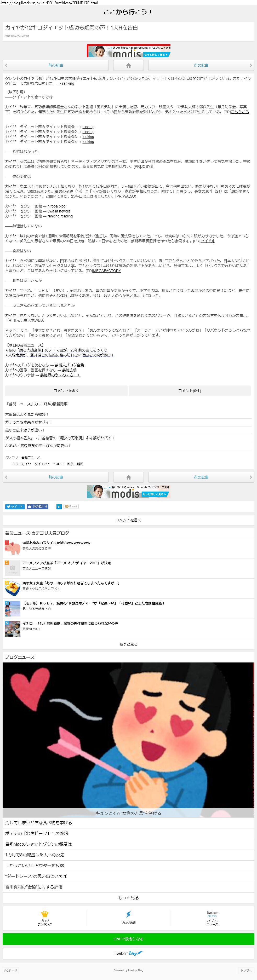Go to the 前の記事 arrow at top
This screenshot has height=980, width=257.
(56, 65)
